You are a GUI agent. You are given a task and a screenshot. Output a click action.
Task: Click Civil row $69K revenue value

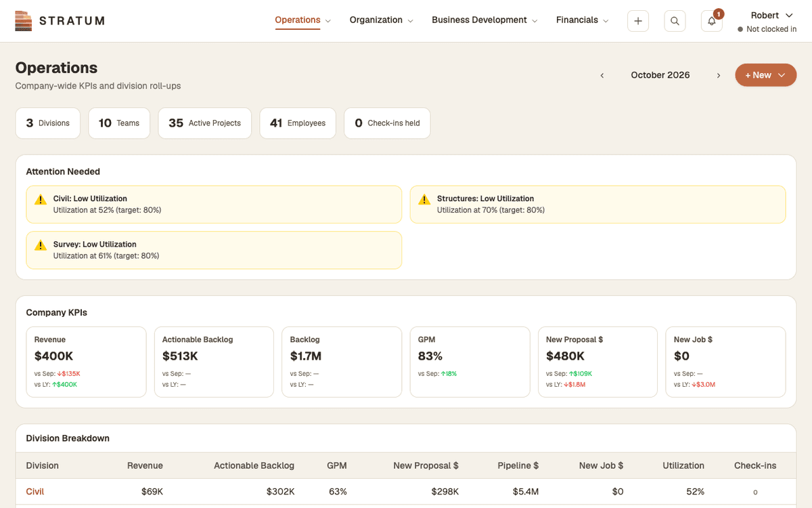(x=152, y=492)
